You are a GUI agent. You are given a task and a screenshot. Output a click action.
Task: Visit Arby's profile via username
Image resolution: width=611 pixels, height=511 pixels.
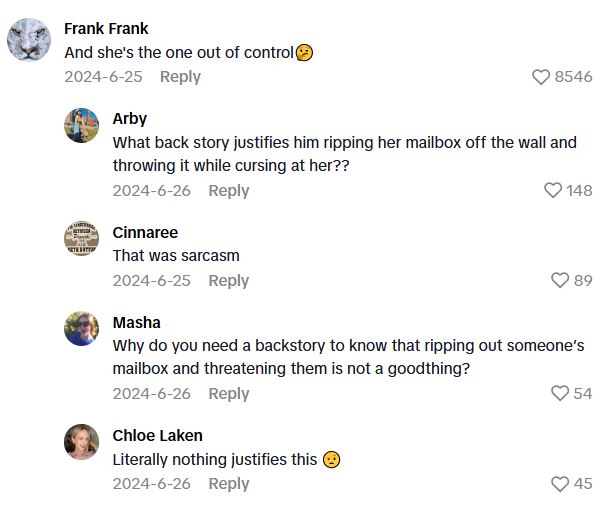[x=129, y=118]
